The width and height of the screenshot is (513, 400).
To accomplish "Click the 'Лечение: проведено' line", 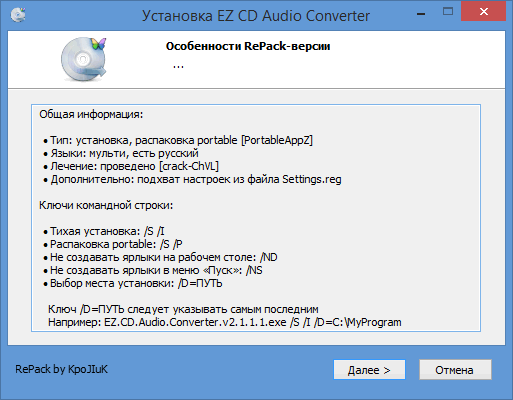I will [x=131, y=166].
